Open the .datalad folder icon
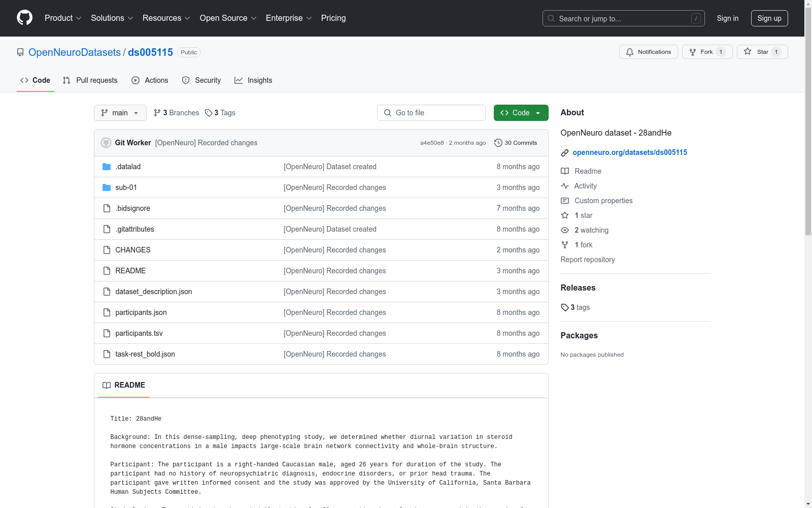This screenshot has width=812, height=508. [x=107, y=167]
